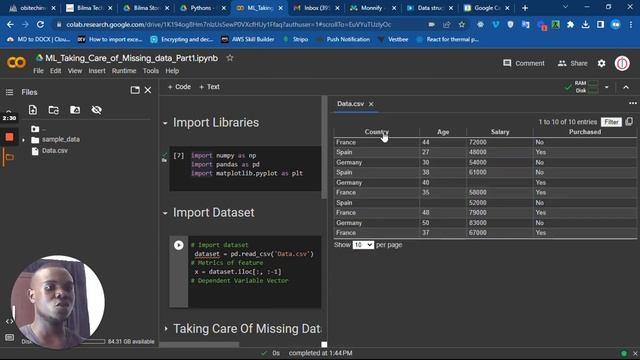640x360 pixels.
Task: Add a new Text cell
Action: pyautogui.click(x=209, y=87)
